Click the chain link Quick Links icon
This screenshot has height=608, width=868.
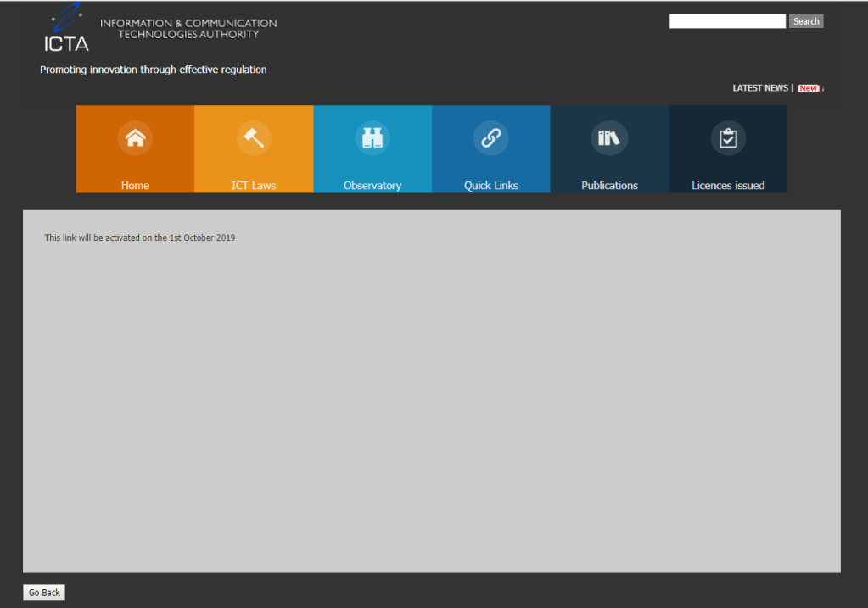(x=491, y=138)
